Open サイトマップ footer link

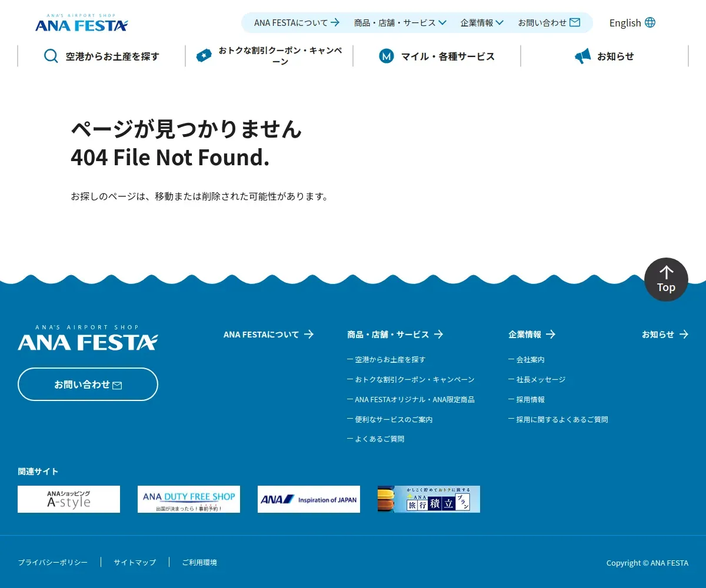[x=135, y=562]
